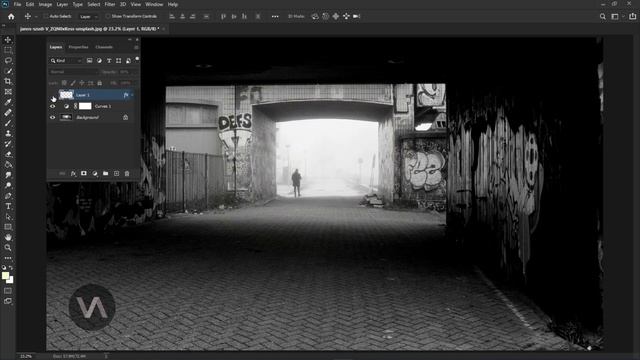
Task: Select the Zoom tool in the toolbox
Action: [x=8, y=248]
